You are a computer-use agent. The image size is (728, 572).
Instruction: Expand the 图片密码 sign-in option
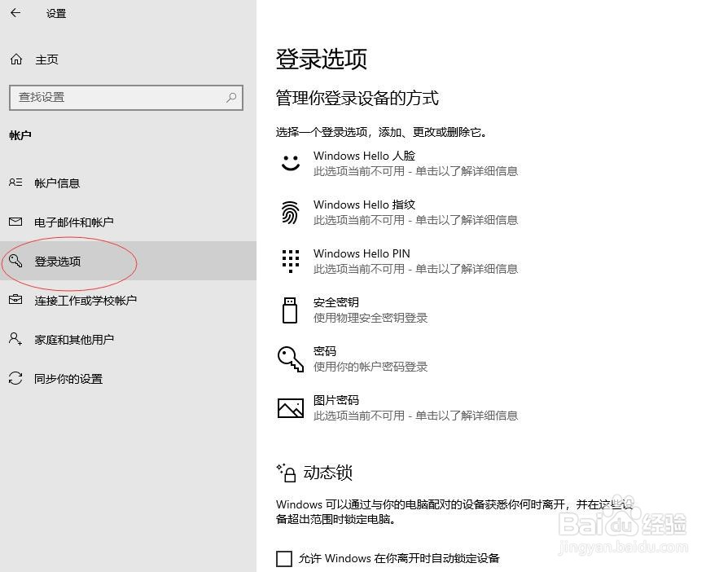[x=399, y=408]
